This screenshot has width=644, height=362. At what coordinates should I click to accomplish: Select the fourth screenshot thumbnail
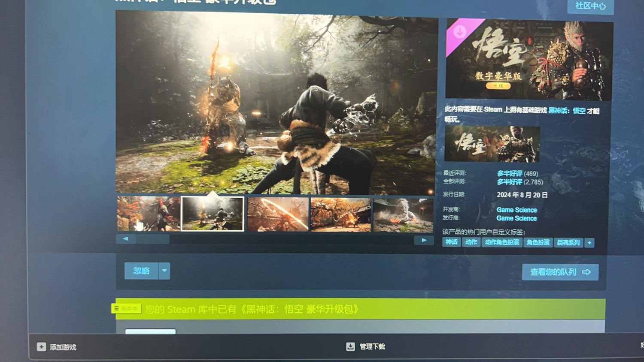pos(340,214)
